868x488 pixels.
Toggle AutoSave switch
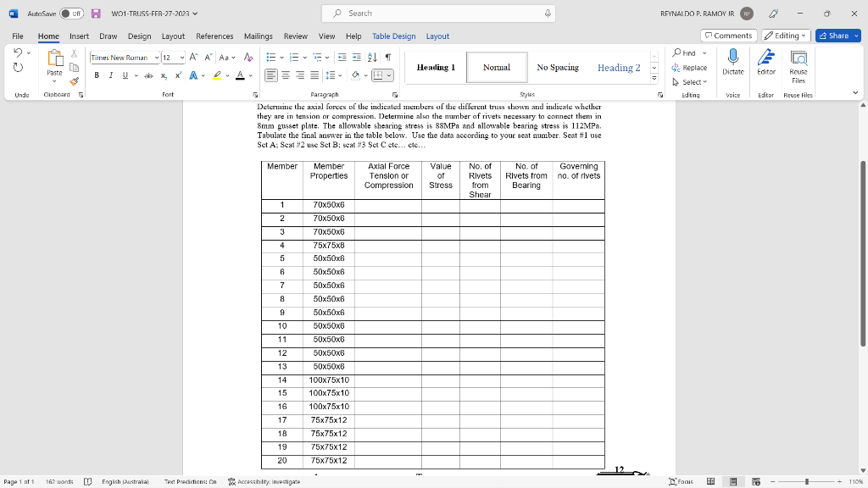(72, 14)
